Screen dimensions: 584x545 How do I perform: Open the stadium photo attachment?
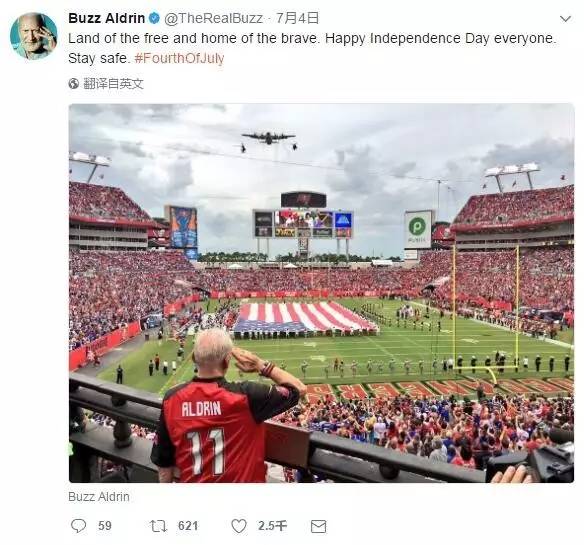(x=321, y=293)
